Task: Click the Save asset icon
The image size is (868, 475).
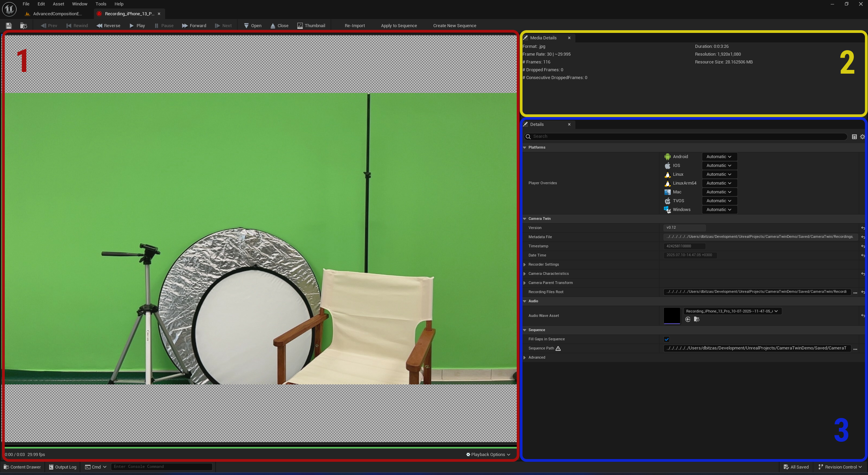Action: click(9, 26)
